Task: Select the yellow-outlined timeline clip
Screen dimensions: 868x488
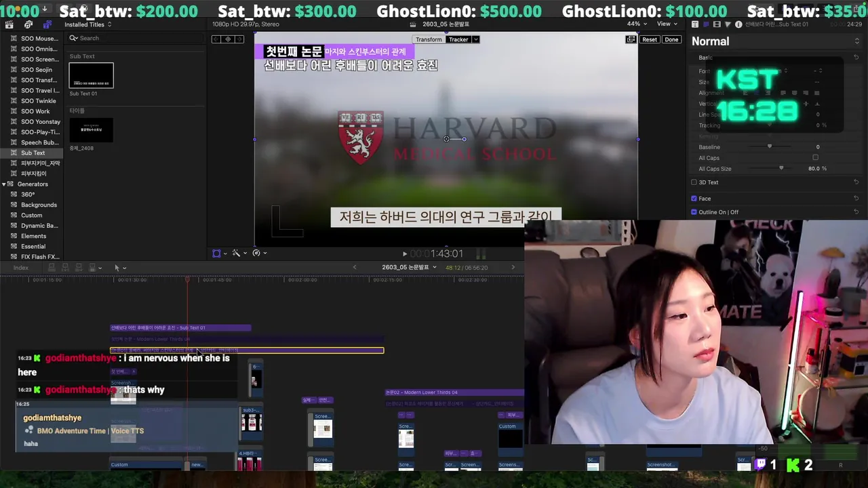Action: (x=247, y=350)
